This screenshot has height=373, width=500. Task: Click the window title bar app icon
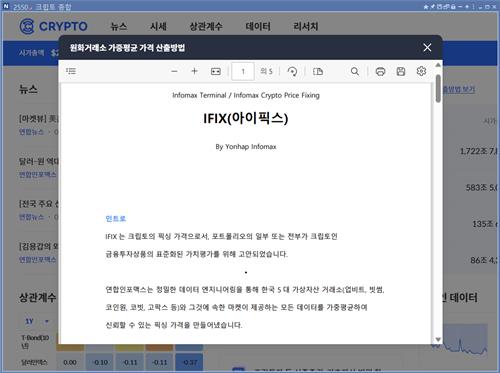(6, 6)
